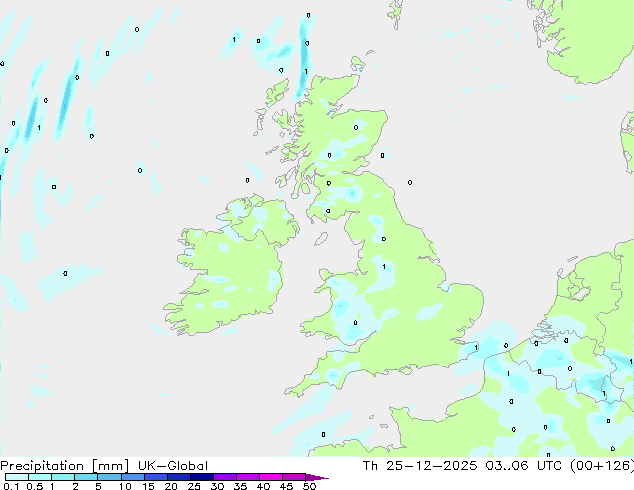Click the '10' legend scale label

pos(125,486)
